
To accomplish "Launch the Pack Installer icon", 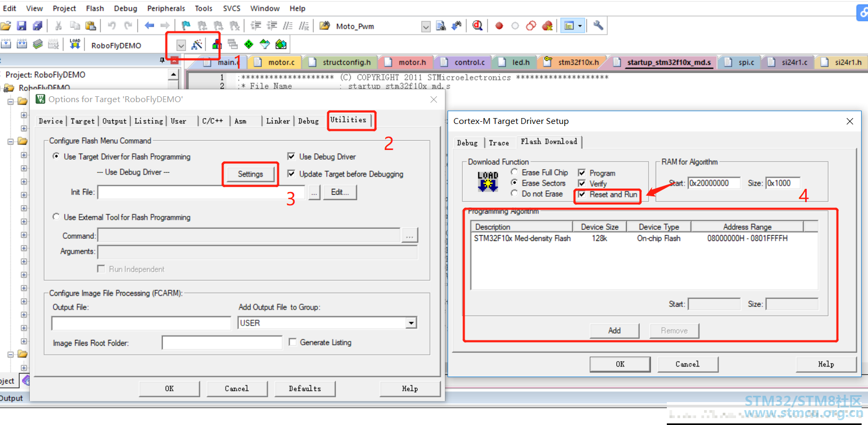I will pyautogui.click(x=281, y=44).
